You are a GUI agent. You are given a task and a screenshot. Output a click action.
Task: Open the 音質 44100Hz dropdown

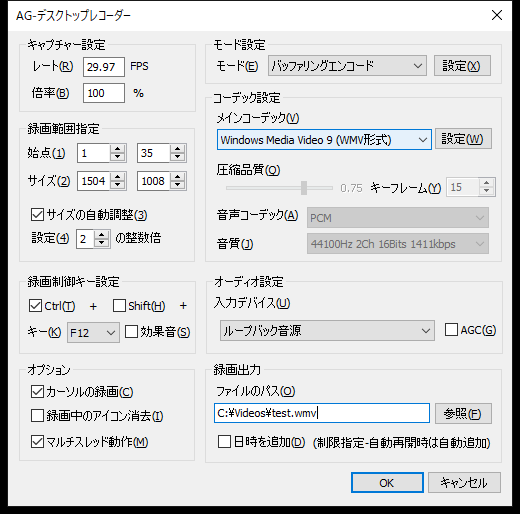(398, 244)
